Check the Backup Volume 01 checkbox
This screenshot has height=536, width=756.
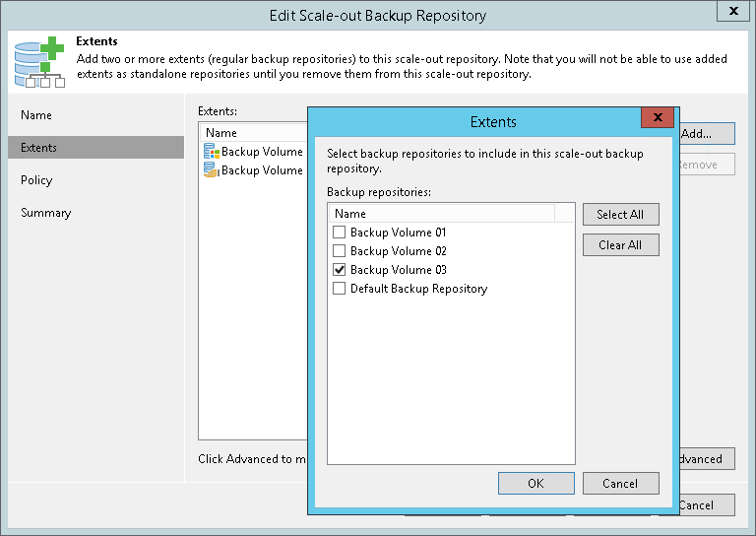point(340,233)
